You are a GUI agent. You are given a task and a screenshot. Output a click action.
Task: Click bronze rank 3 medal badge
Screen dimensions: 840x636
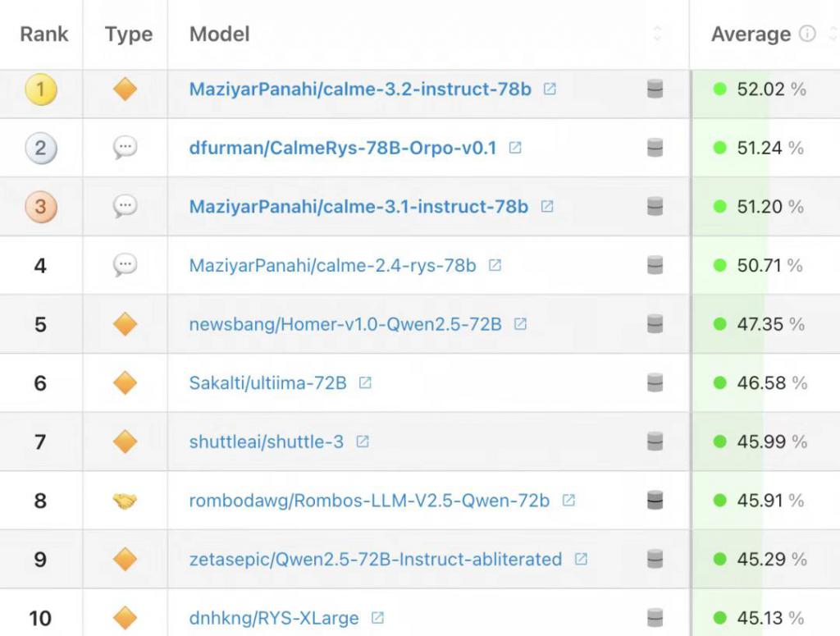(x=41, y=206)
